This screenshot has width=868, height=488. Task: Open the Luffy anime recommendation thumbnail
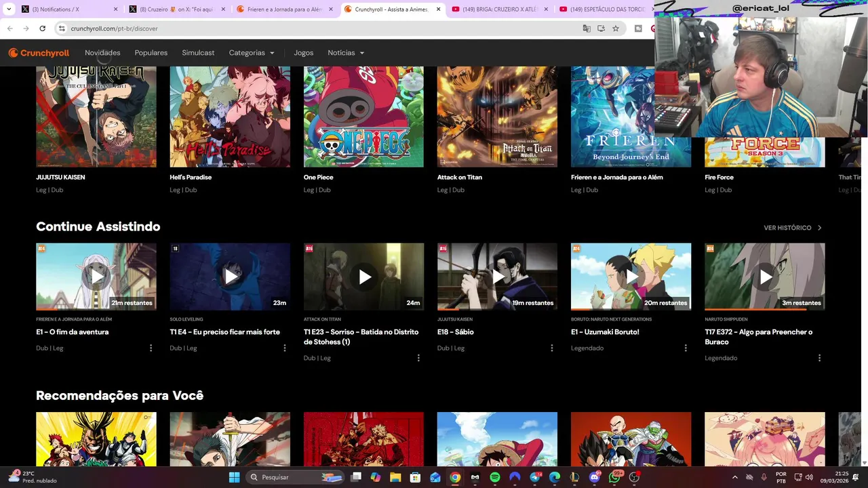click(x=497, y=439)
